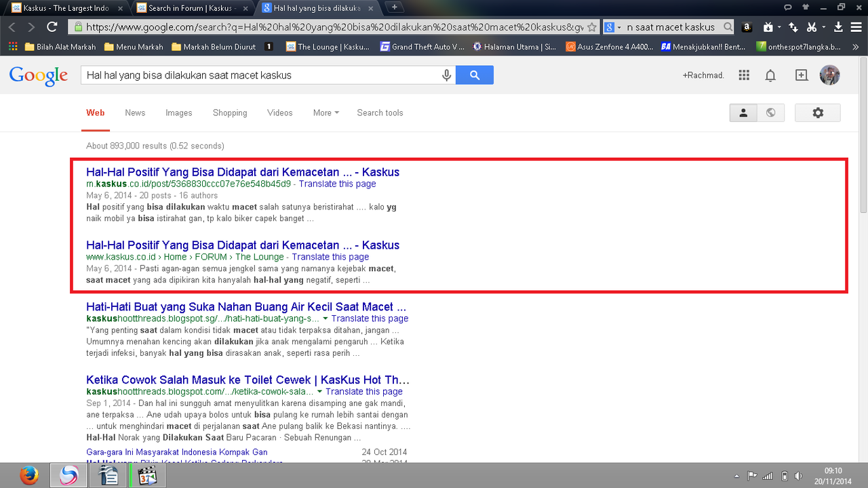Close the Kaskus Largest Indo tab
This screenshot has height=488, width=868.
[120, 8]
